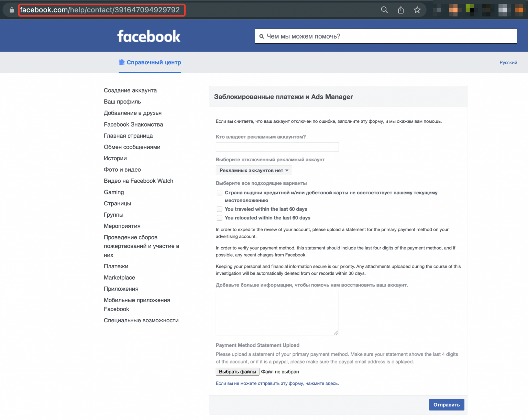Tick "You traveled within the last 60 days"
Screen dimensions: 528x420
coord(219,209)
